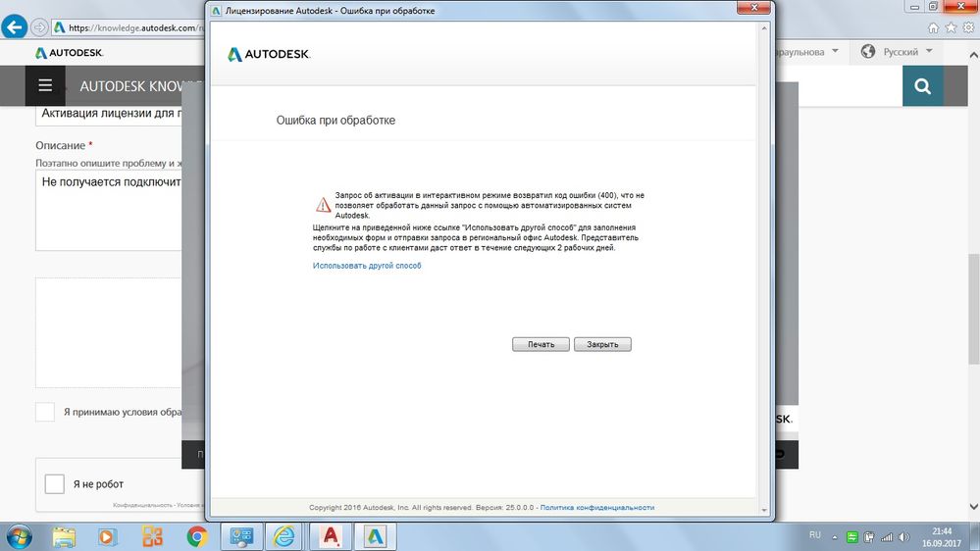
Task: Click the 'Ошибка при обработке' heading text
Action: tap(335, 120)
